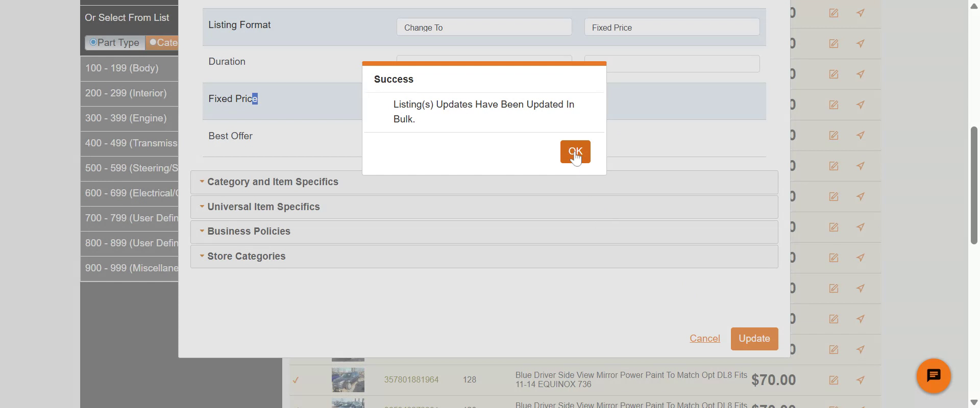The height and width of the screenshot is (408, 980).
Task: Click the Cancel link
Action: pyautogui.click(x=705, y=339)
